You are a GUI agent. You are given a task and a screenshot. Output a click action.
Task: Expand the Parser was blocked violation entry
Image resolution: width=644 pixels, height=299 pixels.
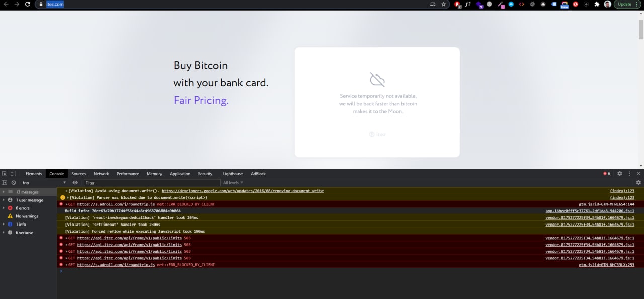pos(67,198)
